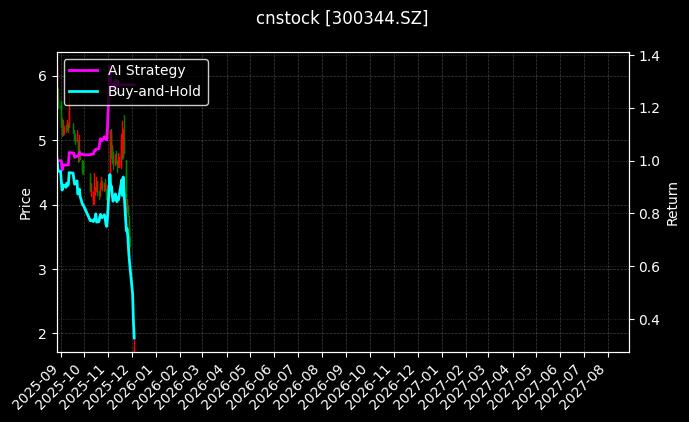This screenshot has width=689, height=422.
Task: Click the price tick label 6
Action: [x=42, y=76]
